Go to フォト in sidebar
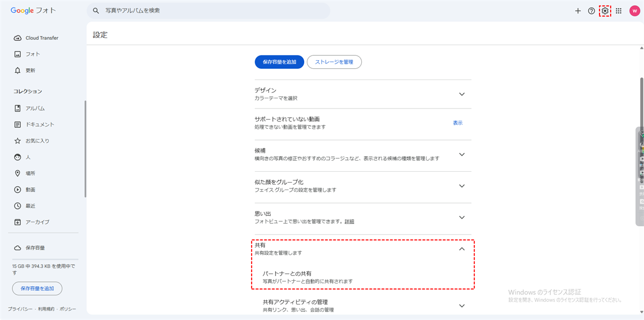 (33, 54)
